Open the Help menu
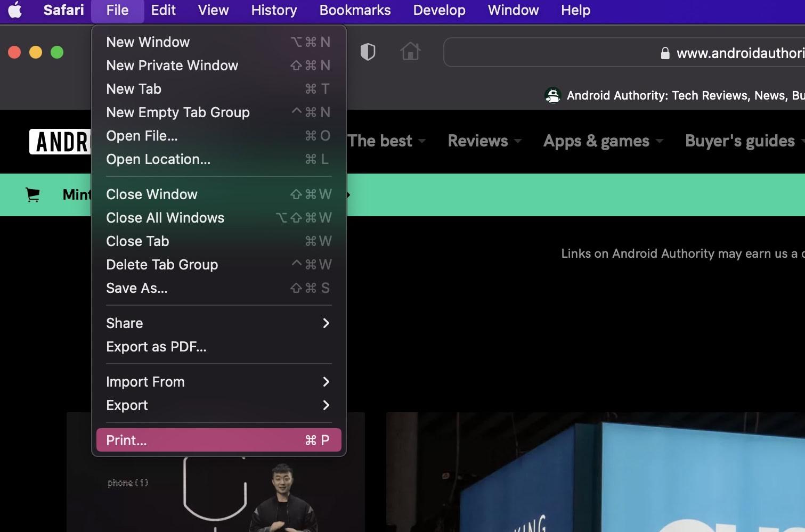805x532 pixels. click(x=575, y=10)
